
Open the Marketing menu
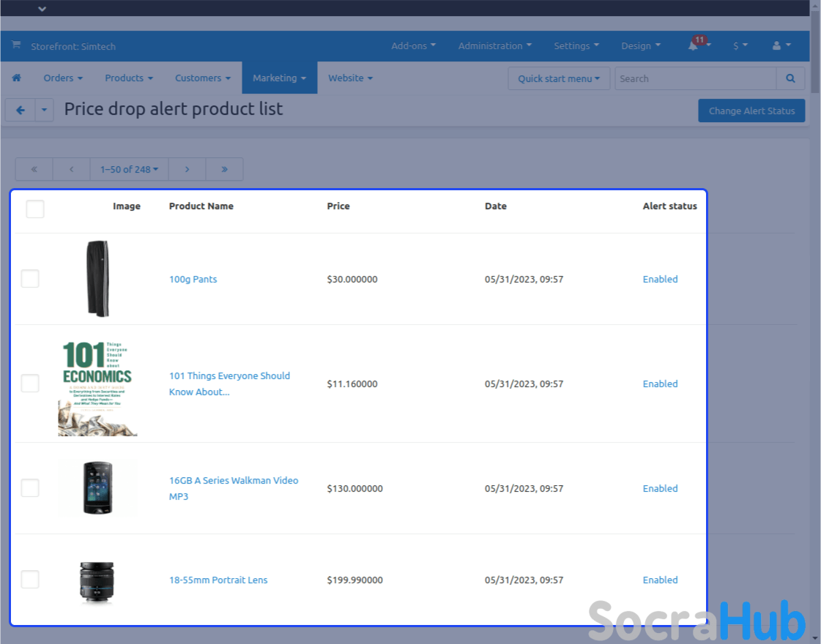[279, 78]
